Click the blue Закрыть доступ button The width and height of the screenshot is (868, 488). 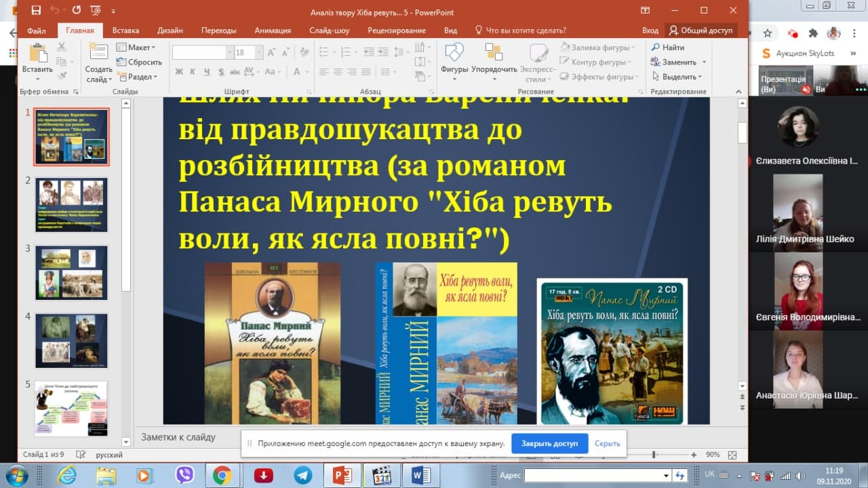pos(549,443)
